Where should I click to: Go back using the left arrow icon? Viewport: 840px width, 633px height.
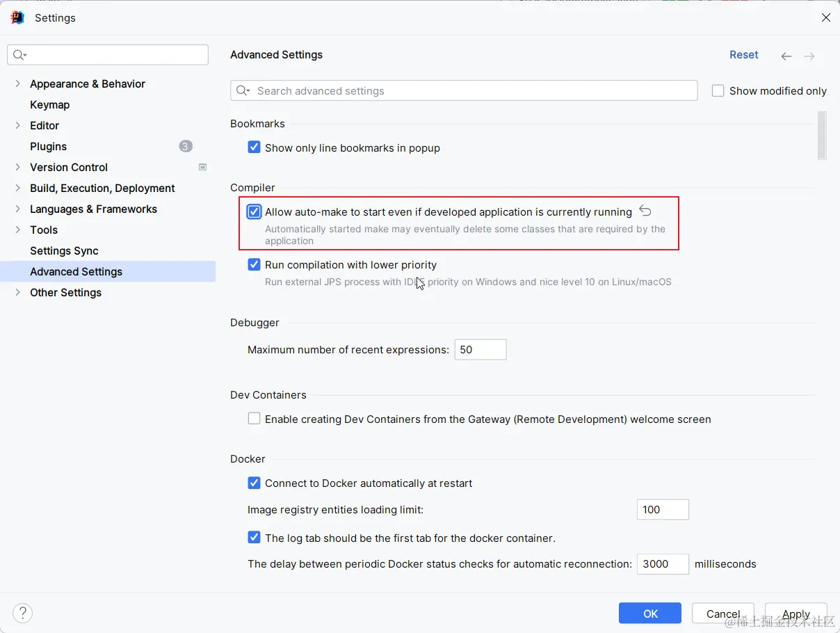pyautogui.click(x=786, y=56)
